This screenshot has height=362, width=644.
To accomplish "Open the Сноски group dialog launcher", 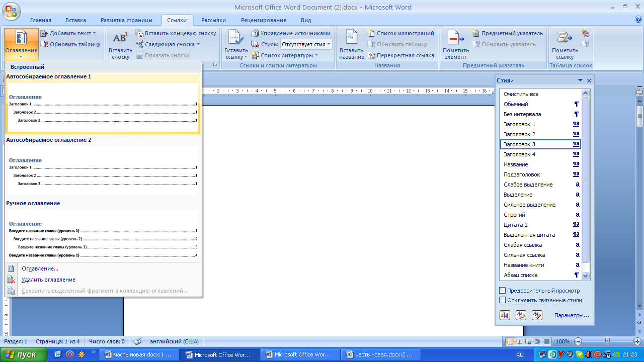I will tap(215, 65).
